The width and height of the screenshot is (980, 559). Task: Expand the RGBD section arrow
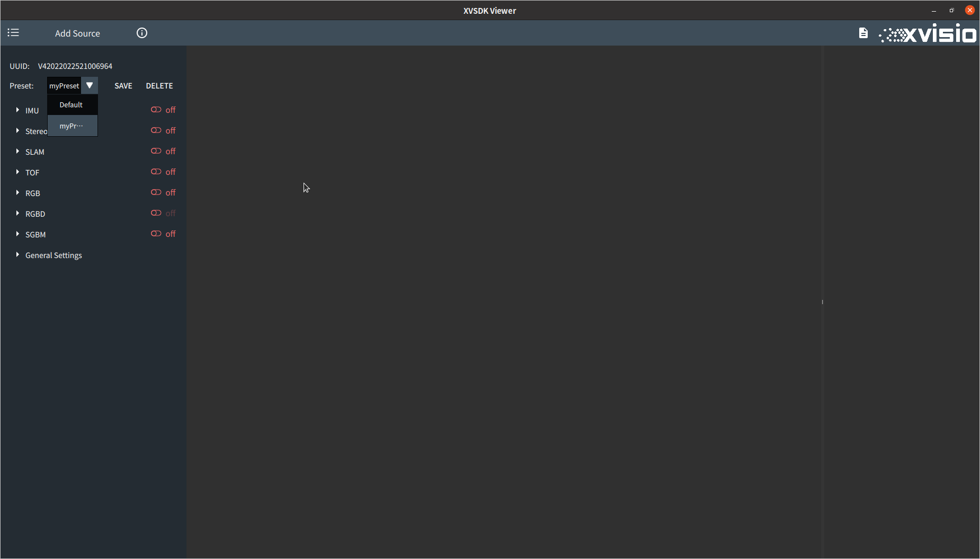pos(17,213)
